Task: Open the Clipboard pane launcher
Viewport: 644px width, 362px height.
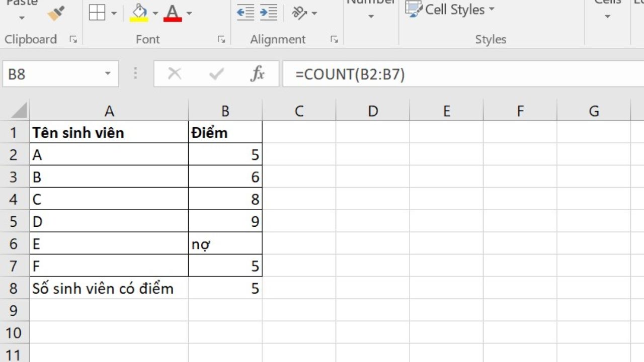Action: click(x=73, y=40)
